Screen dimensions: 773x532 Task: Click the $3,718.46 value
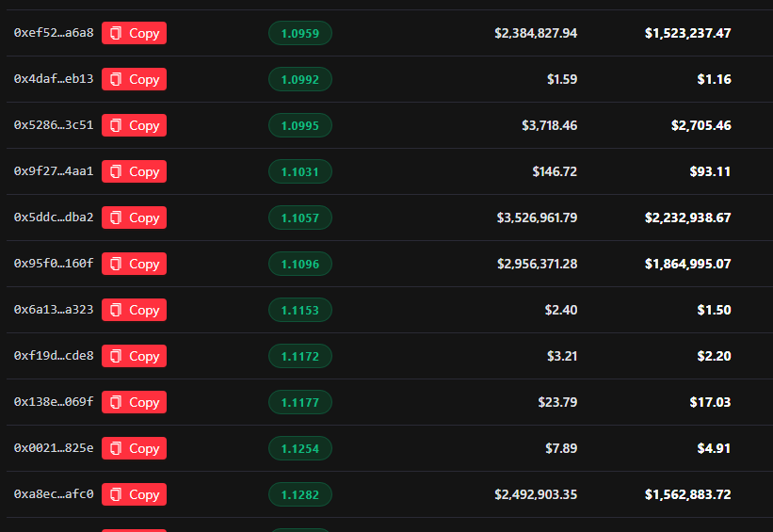550,125
